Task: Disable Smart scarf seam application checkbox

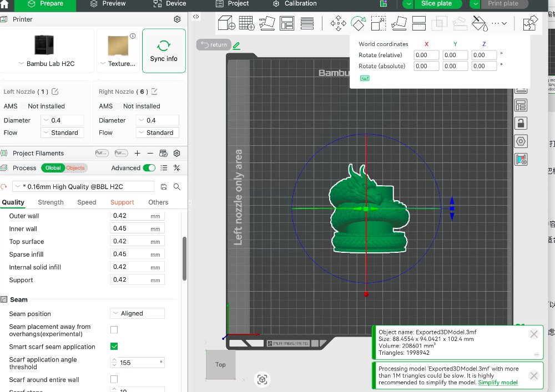Action: [114, 347]
